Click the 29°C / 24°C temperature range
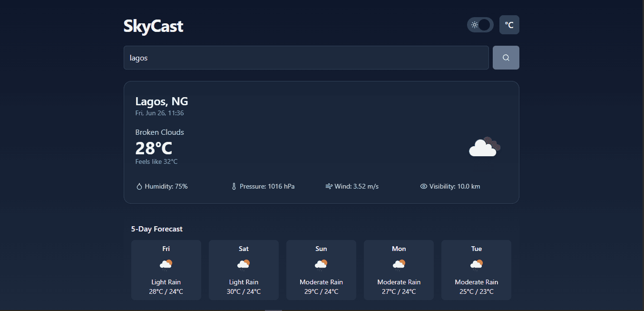 point(321,291)
